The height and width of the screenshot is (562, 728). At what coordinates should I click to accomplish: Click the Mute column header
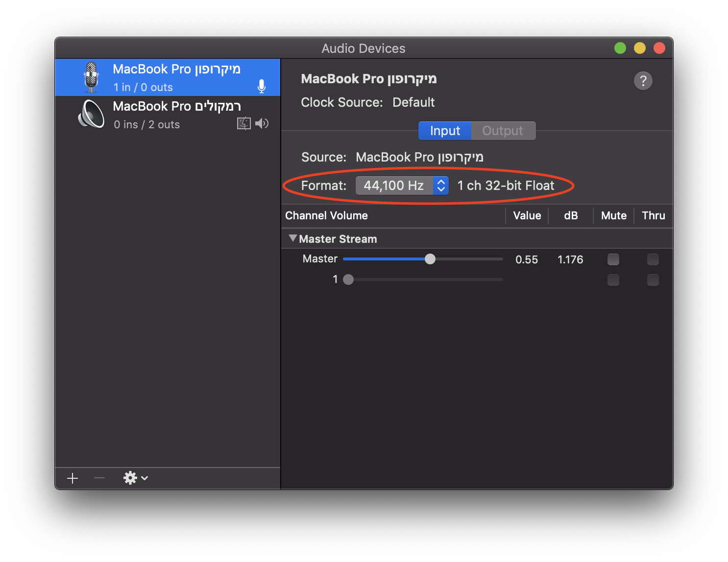(x=614, y=215)
